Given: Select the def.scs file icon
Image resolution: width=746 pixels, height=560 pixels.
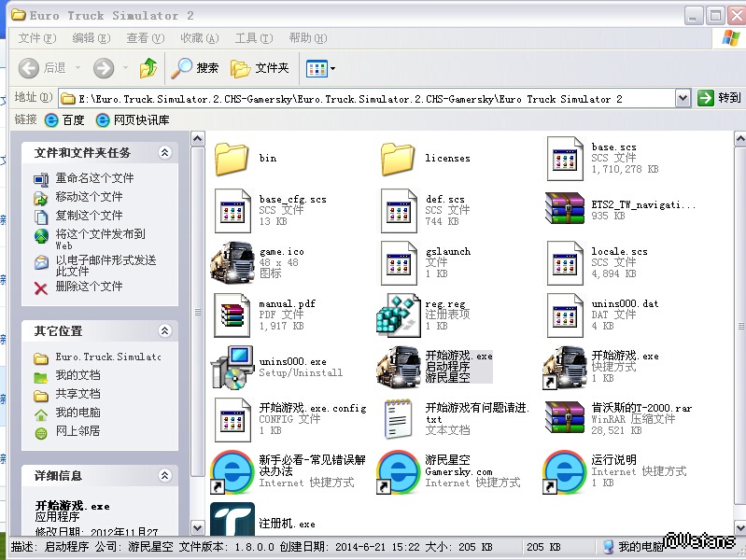Looking at the screenshot, I should coord(399,211).
